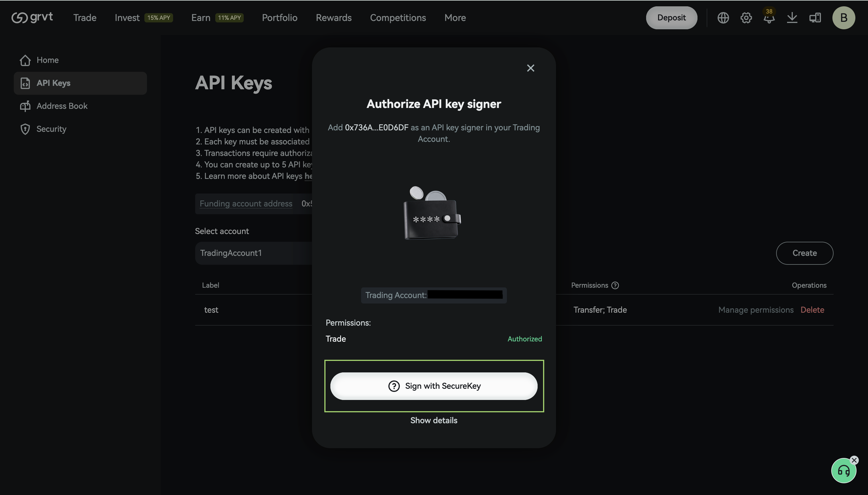Open the TradingAccount1 account selector

(253, 253)
